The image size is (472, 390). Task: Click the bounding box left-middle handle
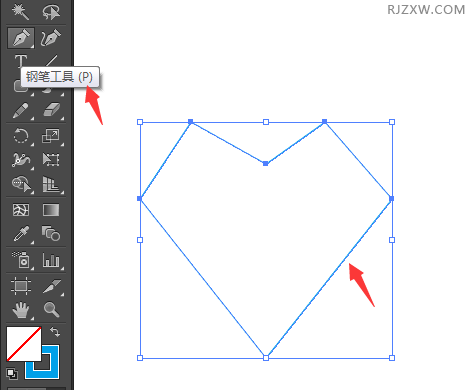140,240
